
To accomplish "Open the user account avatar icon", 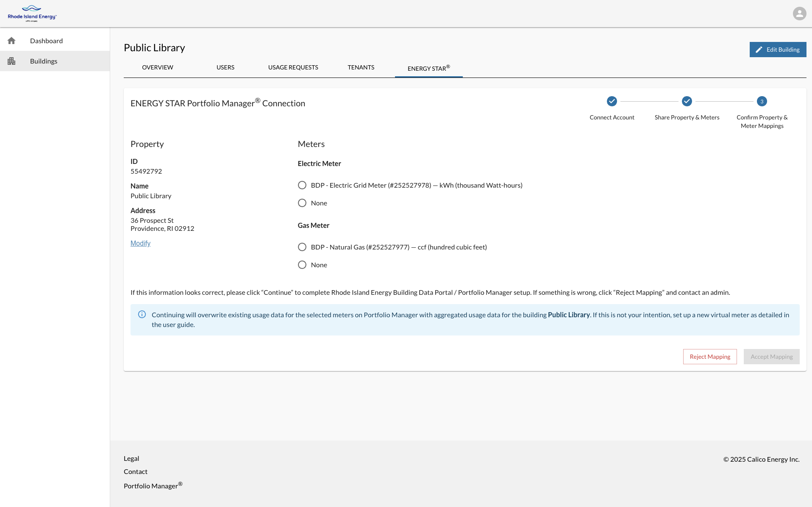I will (799, 14).
